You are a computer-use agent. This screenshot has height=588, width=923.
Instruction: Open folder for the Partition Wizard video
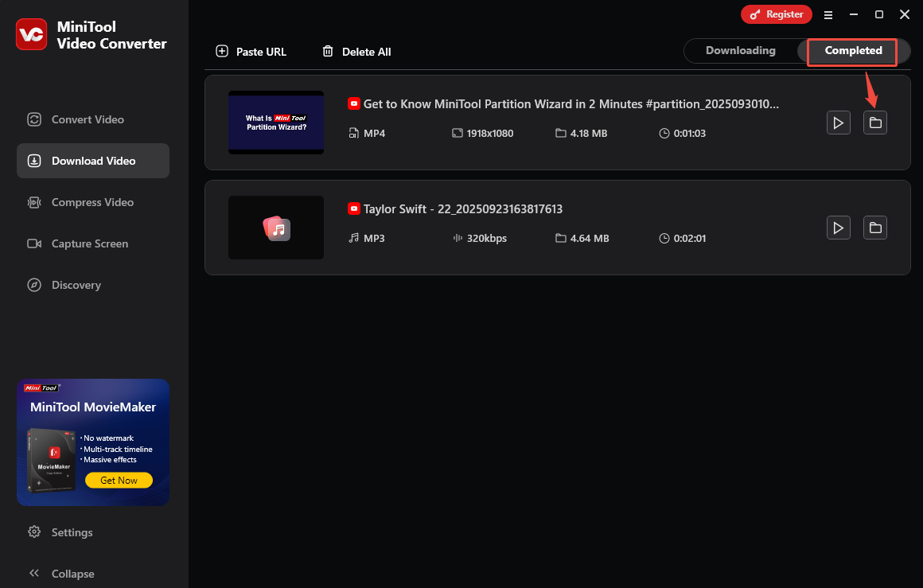(875, 123)
